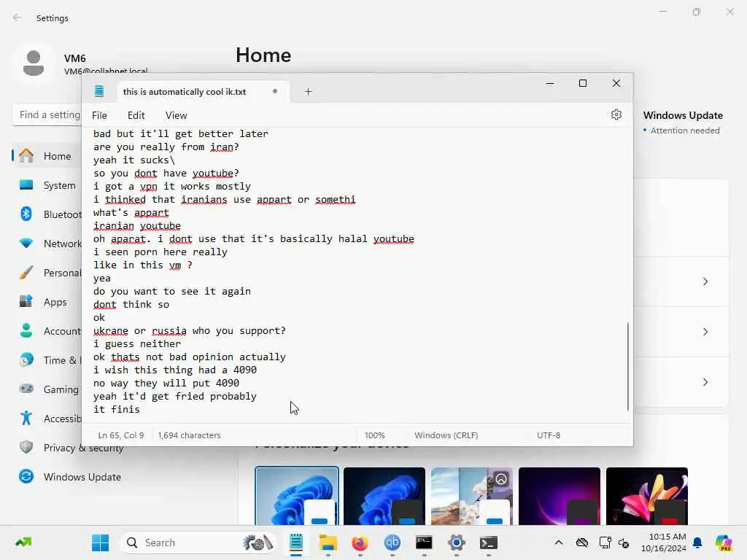Screen dimensions: 747x560
Task: Click the Network wifi icon in Settings sidebar
Action: point(26,244)
